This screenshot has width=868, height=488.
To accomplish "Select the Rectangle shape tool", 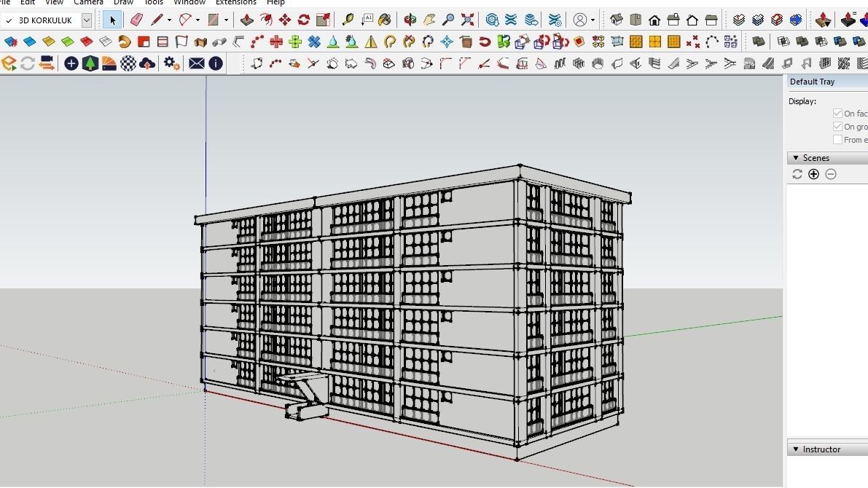I will (213, 20).
